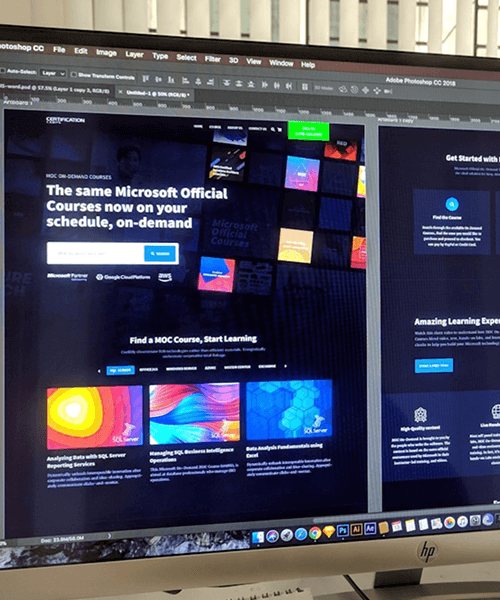Click the Align left edges icon
This screenshot has width=500, height=600.
point(185,81)
